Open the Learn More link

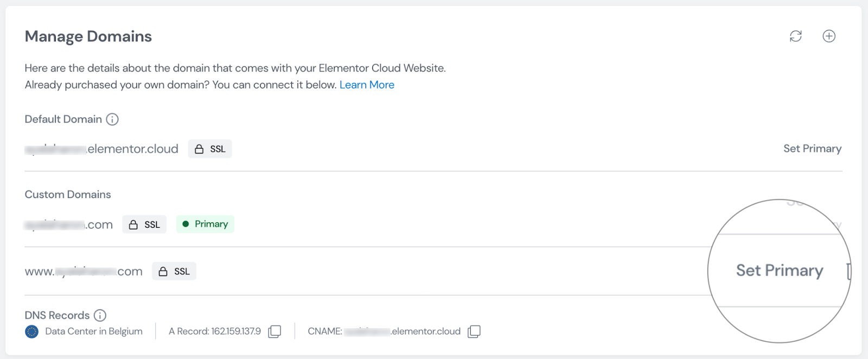point(367,85)
